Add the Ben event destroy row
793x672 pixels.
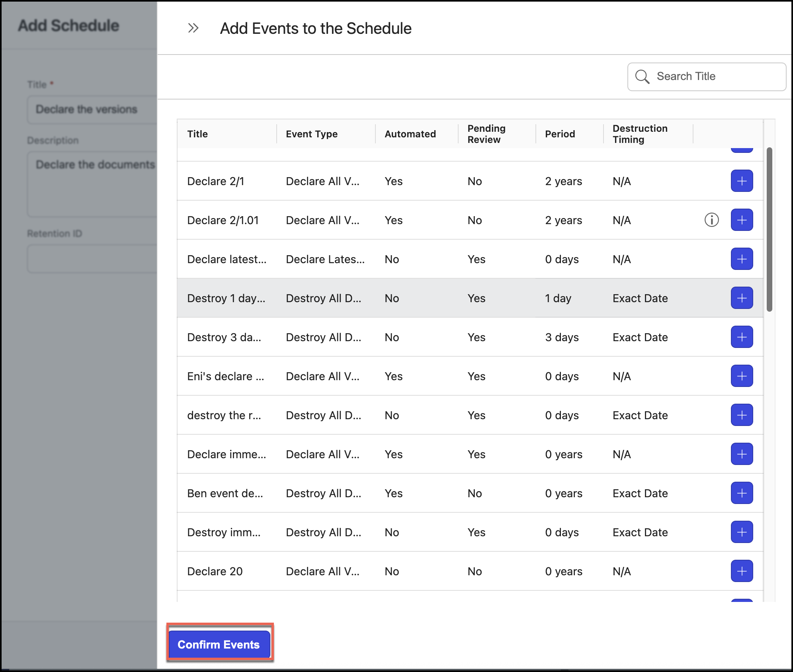tap(741, 493)
